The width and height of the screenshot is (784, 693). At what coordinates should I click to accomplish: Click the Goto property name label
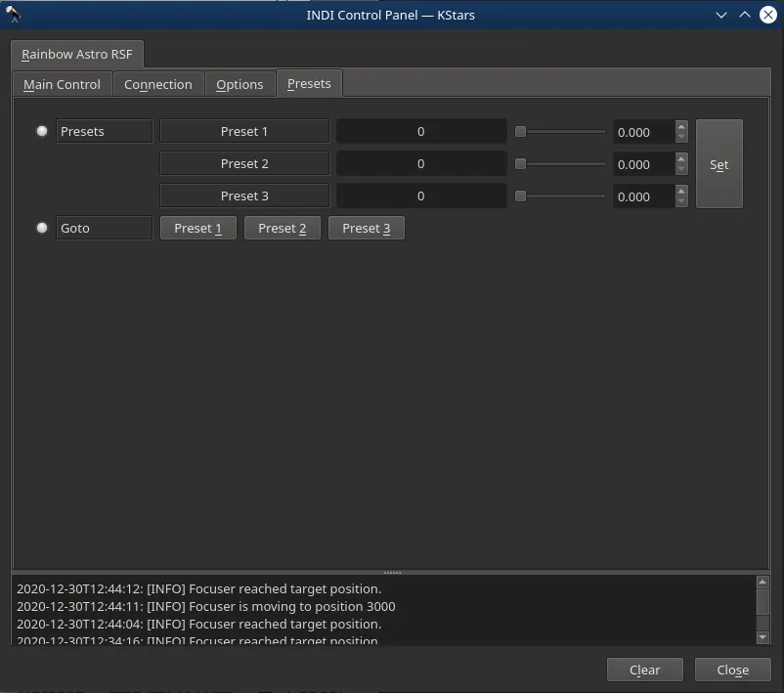click(104, 228)
